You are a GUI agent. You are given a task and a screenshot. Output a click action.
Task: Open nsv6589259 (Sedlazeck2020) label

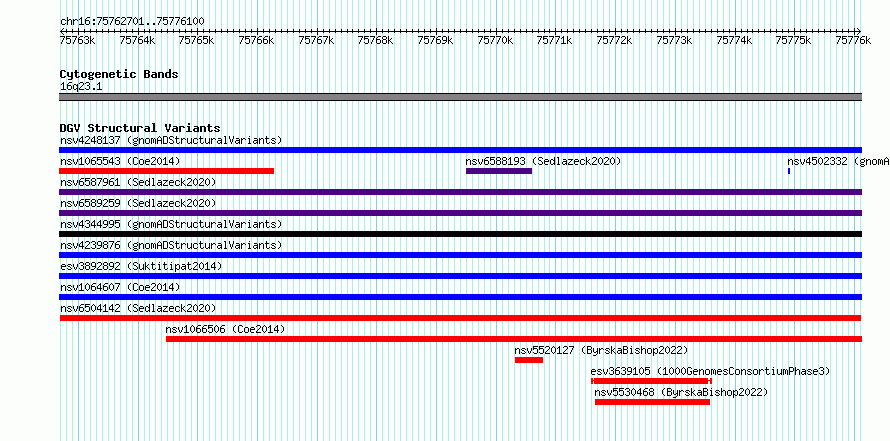coord(138,203)
